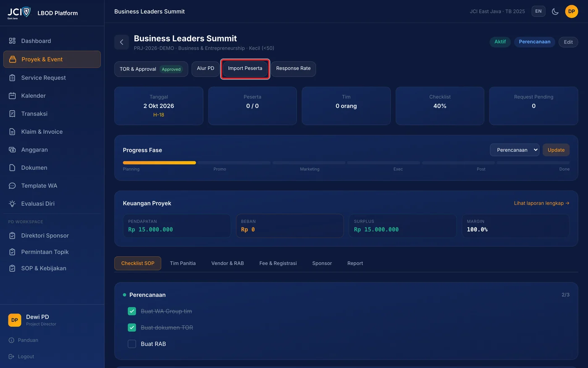Click the Import Peserta button
The image size is (588, 368).
245,69
